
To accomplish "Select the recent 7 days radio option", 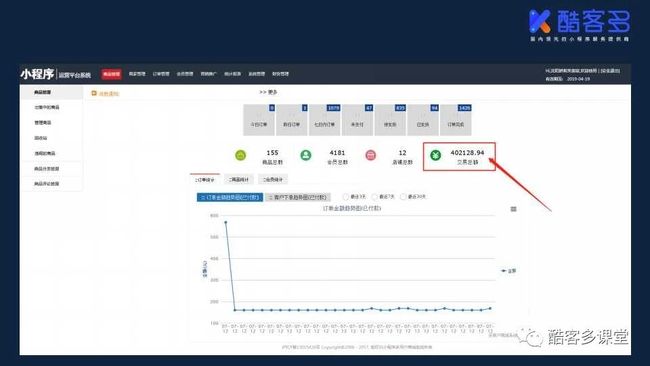I will tap(374, 197).
